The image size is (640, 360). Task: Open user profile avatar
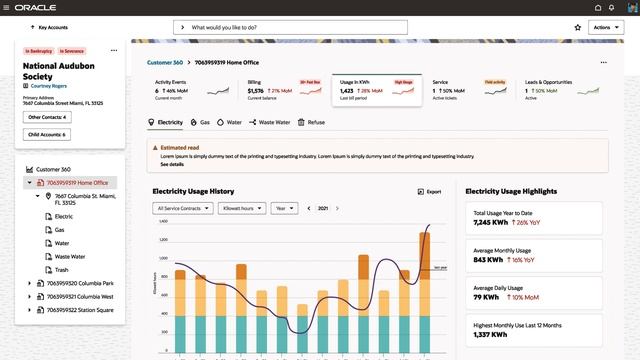(632, 7)
